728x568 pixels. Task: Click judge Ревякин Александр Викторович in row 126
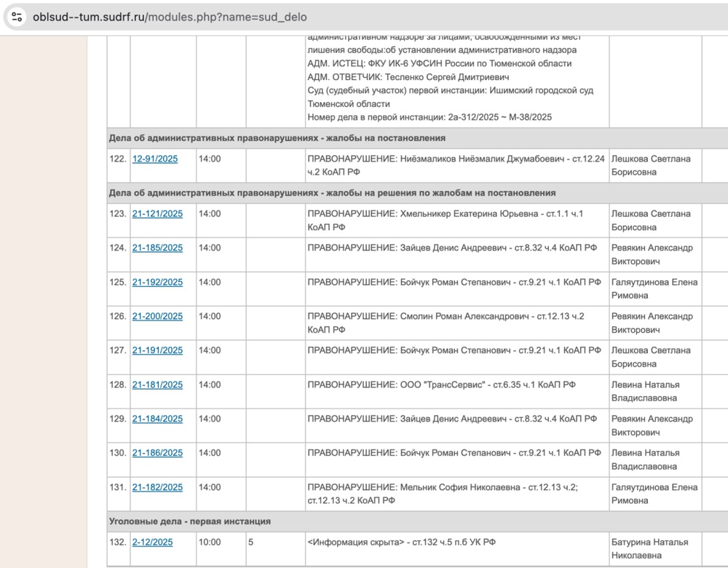tap(652, 323)
